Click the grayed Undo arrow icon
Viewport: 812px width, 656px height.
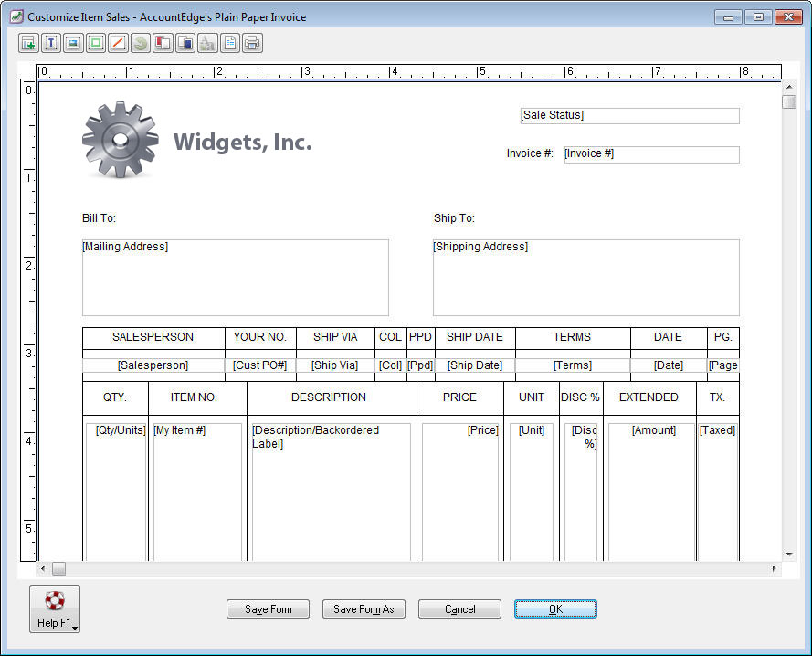coord(141,43)
